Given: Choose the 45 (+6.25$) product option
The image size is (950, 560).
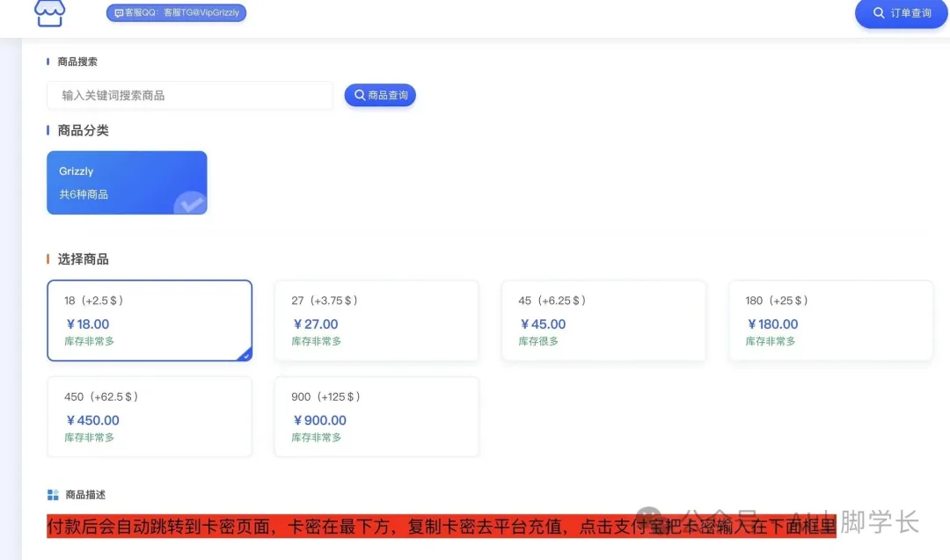Looking at the screenshot, I should point(603,321).
